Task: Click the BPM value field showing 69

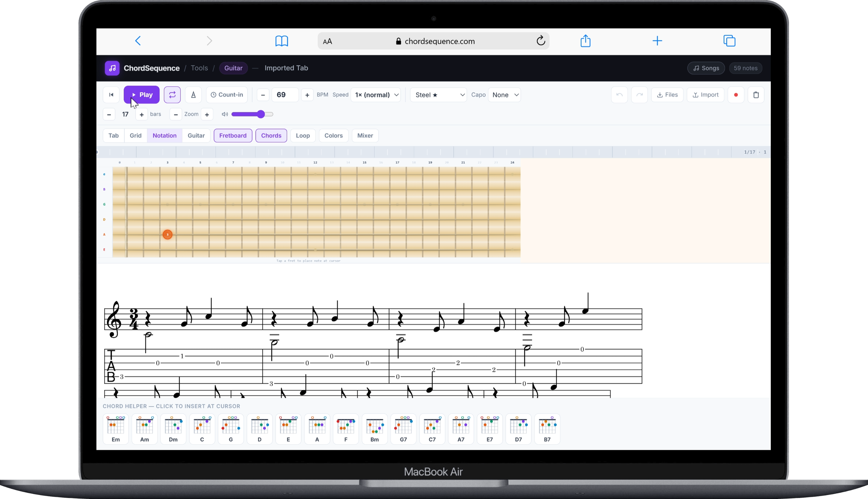Action: pos(285,95)
